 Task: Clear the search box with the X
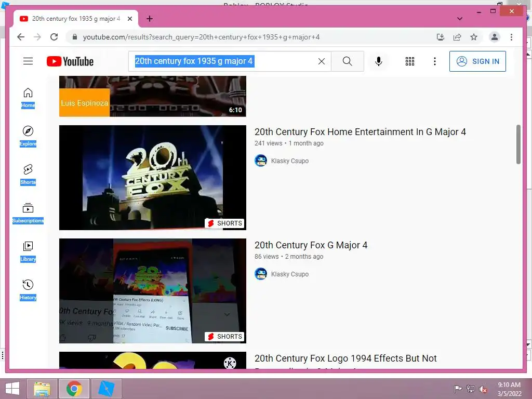321,61
